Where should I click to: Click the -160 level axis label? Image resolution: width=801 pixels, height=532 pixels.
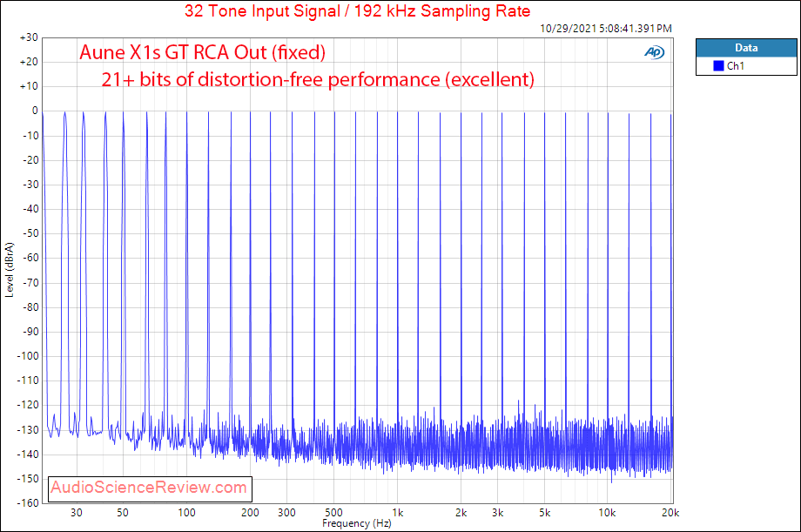(28, 503)
